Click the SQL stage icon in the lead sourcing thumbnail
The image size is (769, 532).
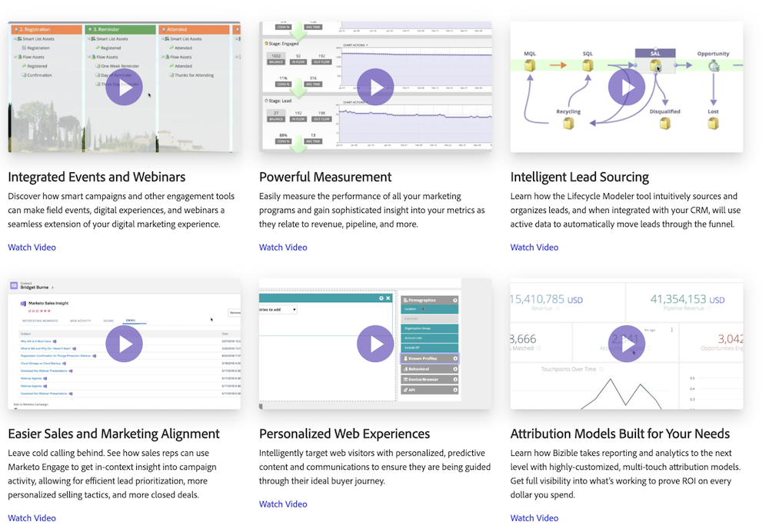click(x=588, y=65)
